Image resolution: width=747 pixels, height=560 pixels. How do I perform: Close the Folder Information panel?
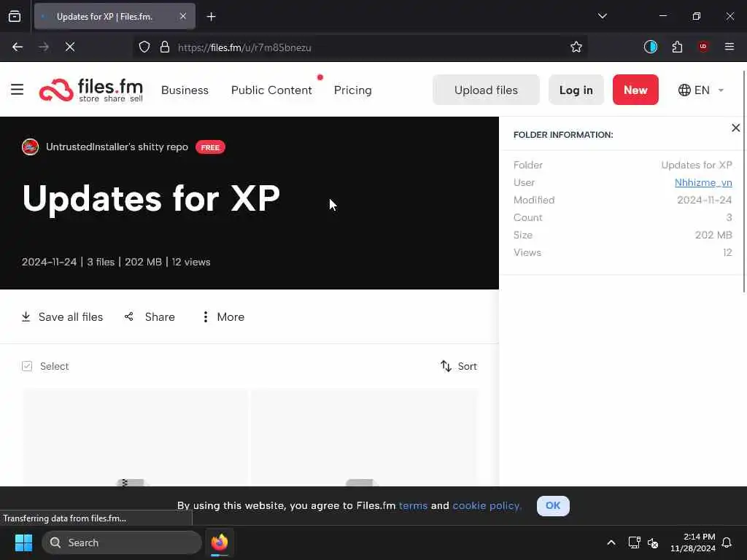point(735,128)
